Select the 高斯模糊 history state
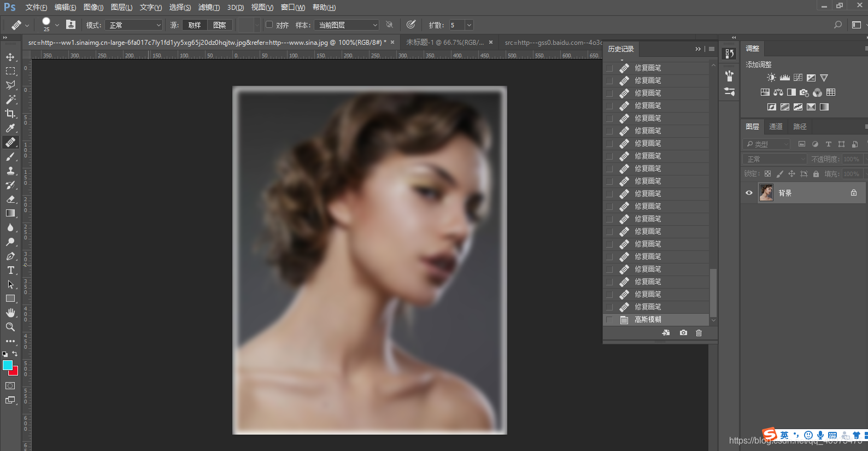Screen dimensions: 868x451 [656, 319]
